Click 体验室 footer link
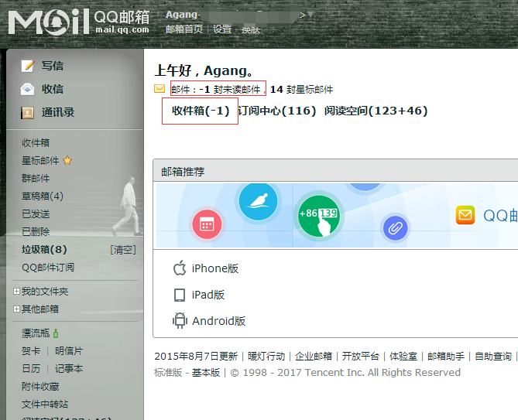The height and width of the screenshot is (420, 518). (403, 357)
